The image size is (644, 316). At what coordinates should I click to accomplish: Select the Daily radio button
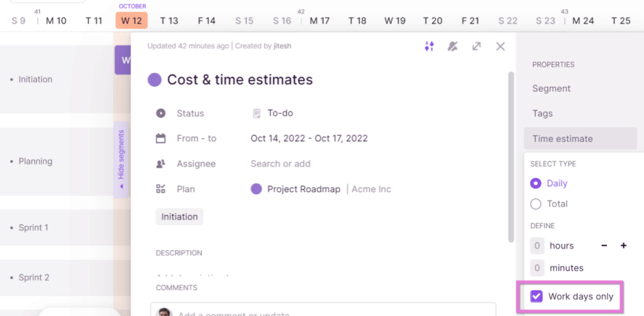coord(536,183)
